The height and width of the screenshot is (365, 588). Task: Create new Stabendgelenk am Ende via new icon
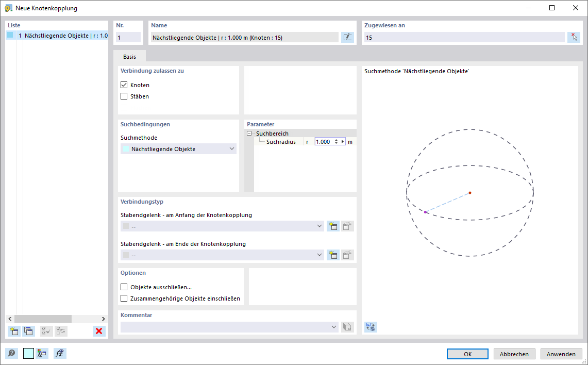click(332, 255)
